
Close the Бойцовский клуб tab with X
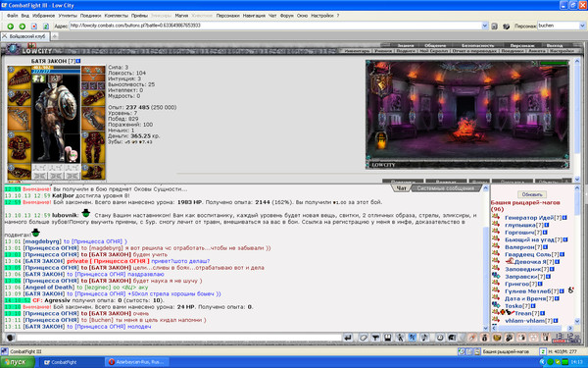5,36
